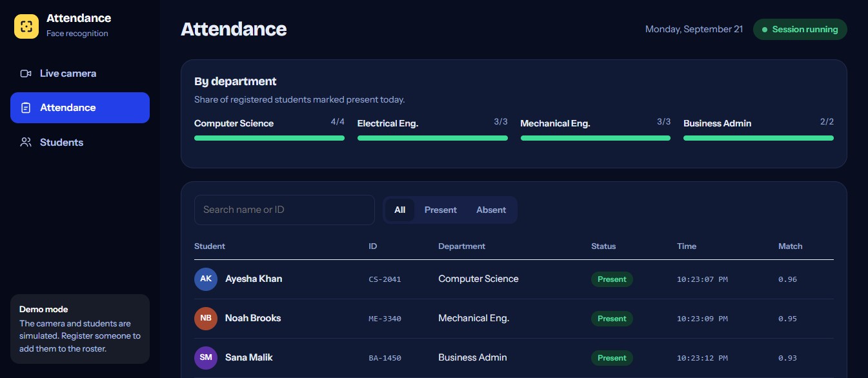868x378 pixels.
Task: Click Ayesha Khan's AK avatar
Action: 206,279
